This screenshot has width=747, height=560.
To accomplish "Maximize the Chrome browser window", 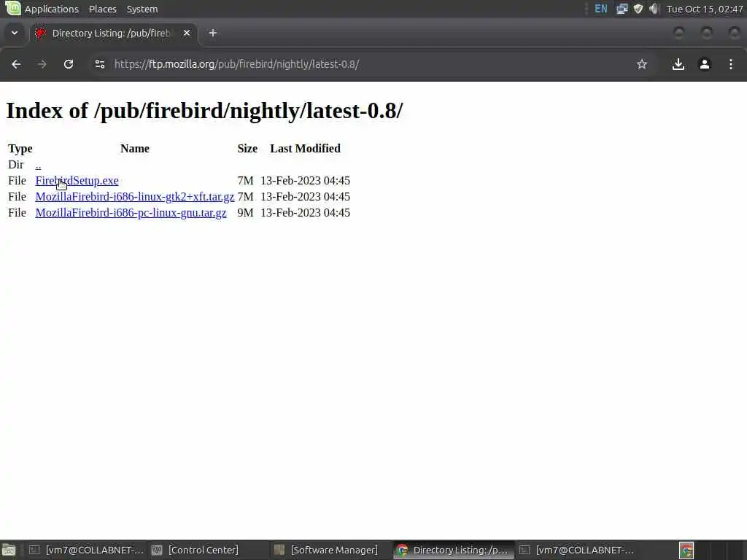I will 707,33.
